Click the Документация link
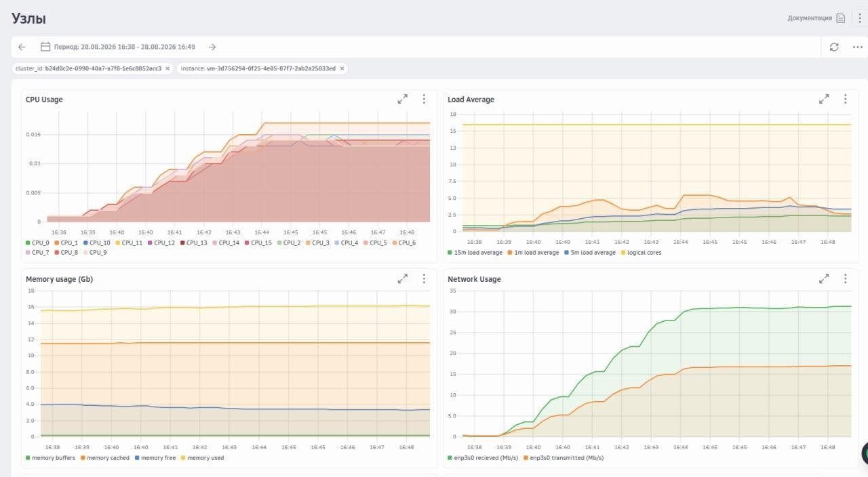This screenshot has width=868, height=477. coord(810,18)
